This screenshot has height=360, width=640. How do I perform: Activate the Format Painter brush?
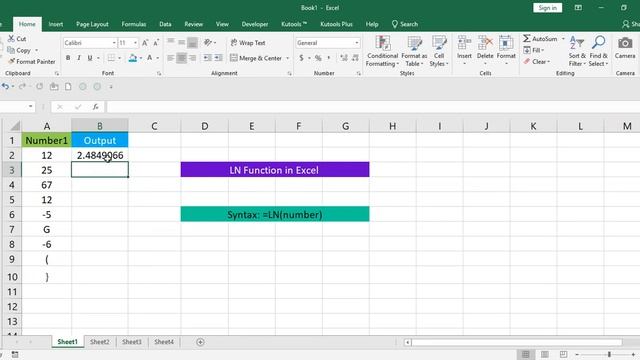click(x=11, y=62)
